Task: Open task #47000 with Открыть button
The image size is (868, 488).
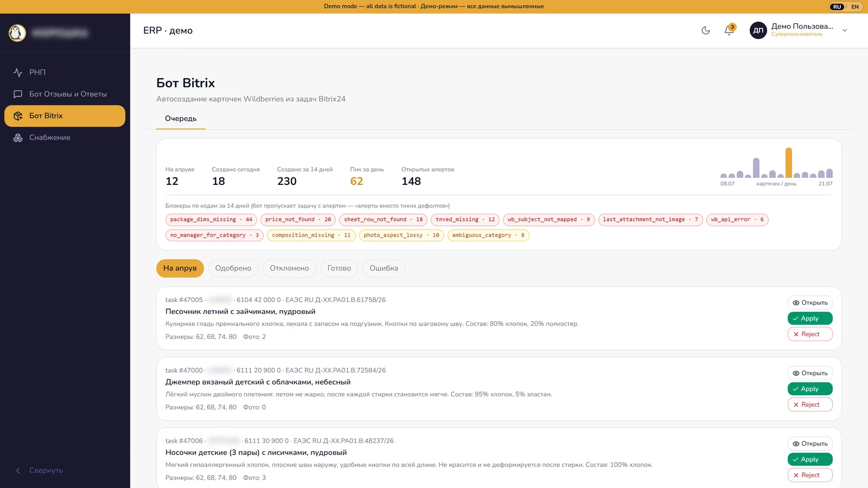Action: click(810, 373)
